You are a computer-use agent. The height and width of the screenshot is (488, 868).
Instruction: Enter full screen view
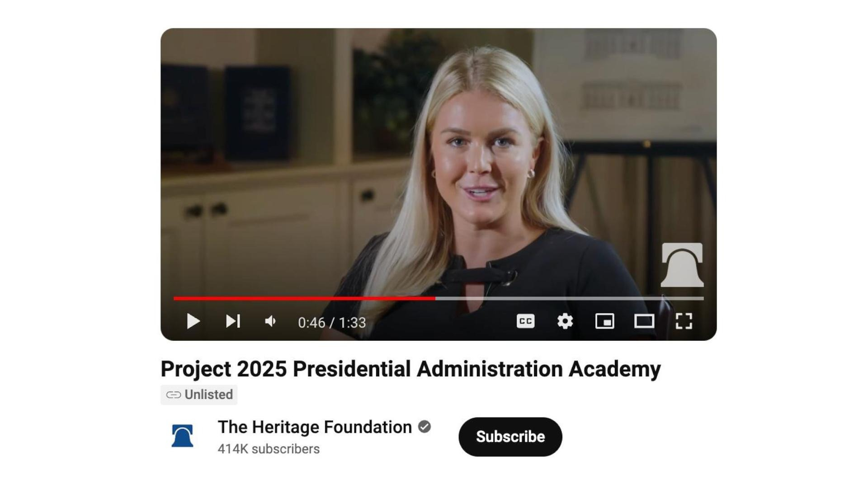pos(684,321)
